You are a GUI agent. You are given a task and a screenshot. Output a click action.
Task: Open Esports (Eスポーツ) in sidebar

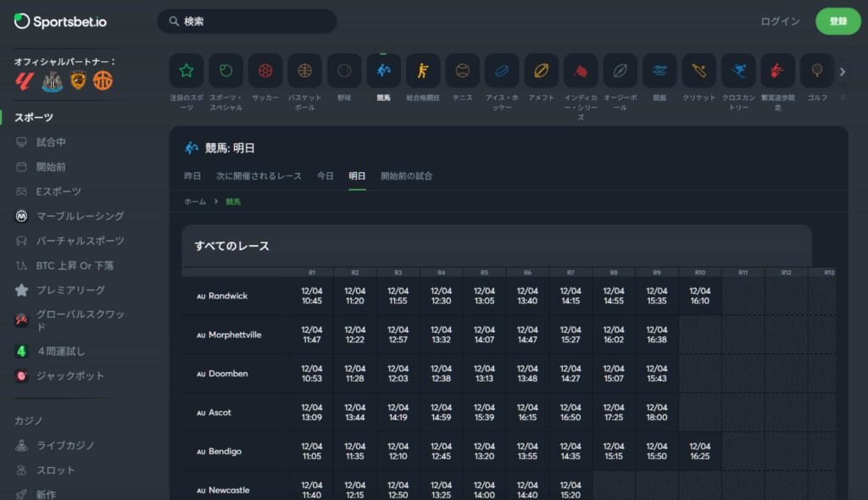[58, 192]
